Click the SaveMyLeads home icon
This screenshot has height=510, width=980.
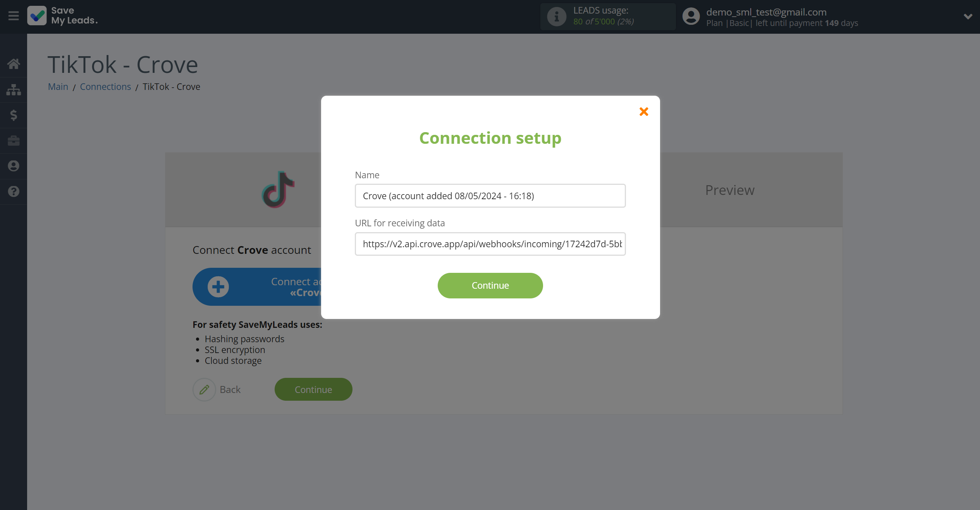tap(14, 64)
